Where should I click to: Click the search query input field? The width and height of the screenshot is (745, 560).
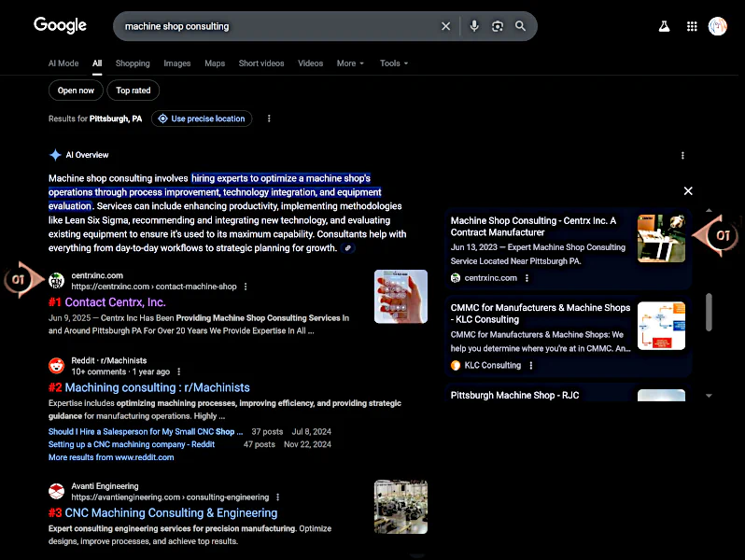(275, 26)
